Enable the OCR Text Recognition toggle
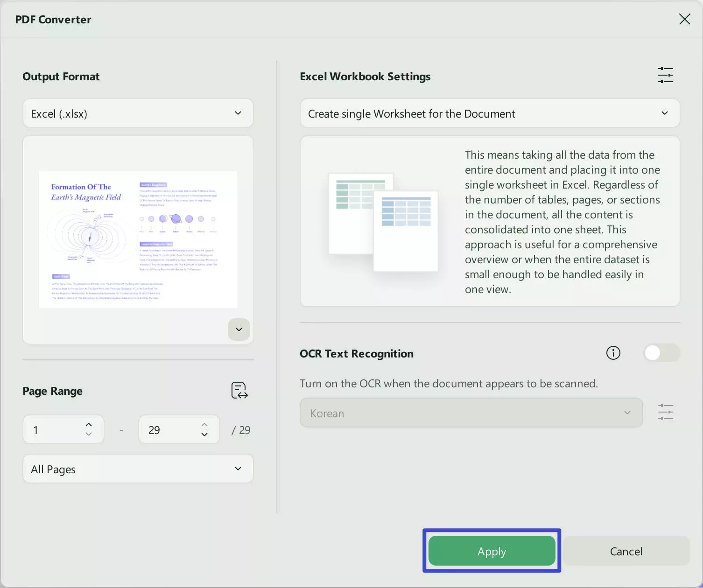703x588 pixels. coord(661,353)
